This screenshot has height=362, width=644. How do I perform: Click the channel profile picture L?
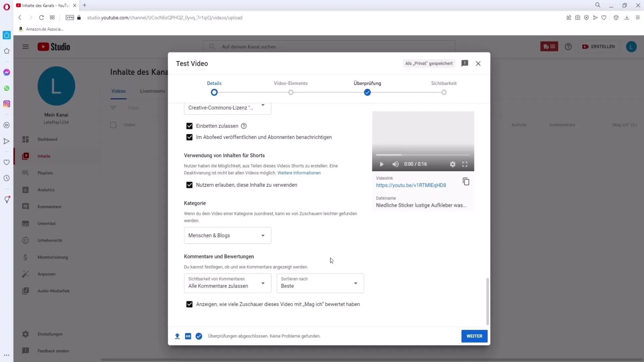pos(56,86)
